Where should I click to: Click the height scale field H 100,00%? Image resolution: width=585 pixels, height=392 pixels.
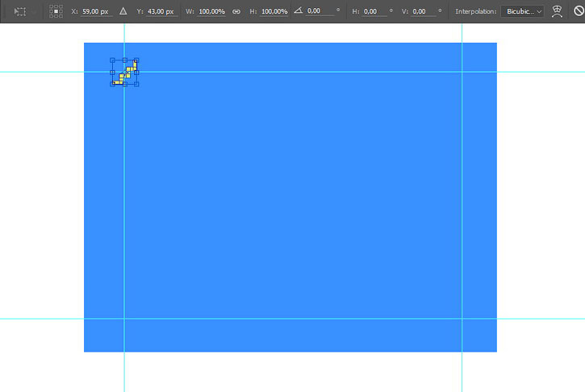[x=274, y=11]
